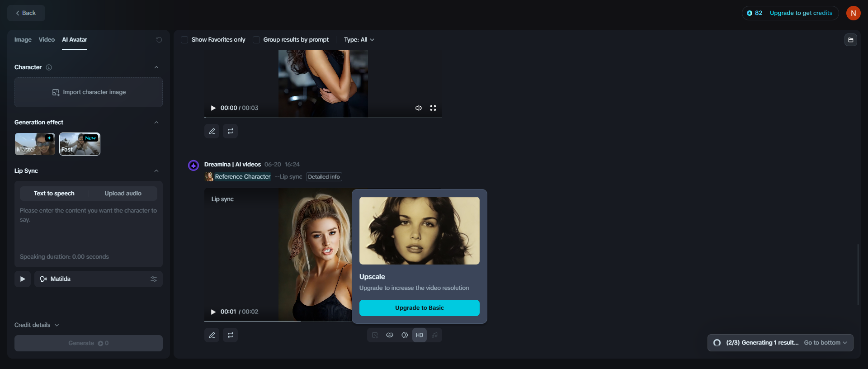
Task: Go Back to the previous page
Action: click(26, 13)
